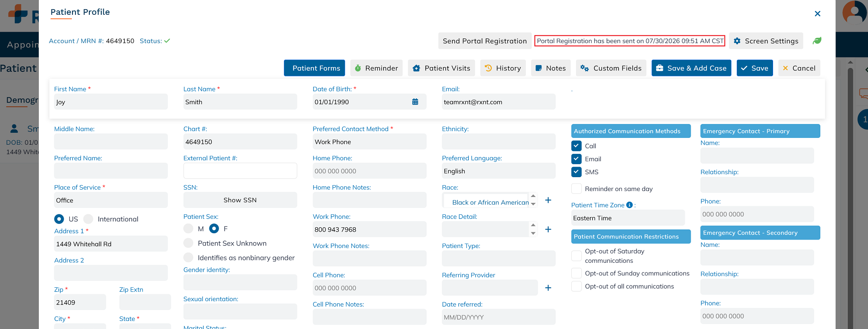The width and height of the screenshot is (868, 329).
Task: View Patient Visits
Action: 441,68
